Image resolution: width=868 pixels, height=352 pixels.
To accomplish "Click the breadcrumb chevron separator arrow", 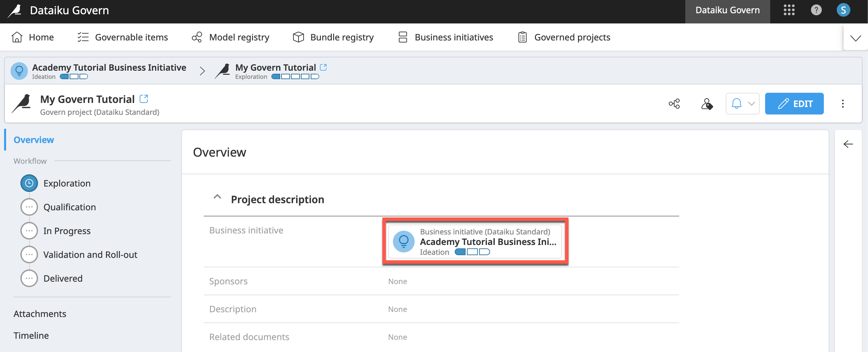I will [x=202, y=71].
